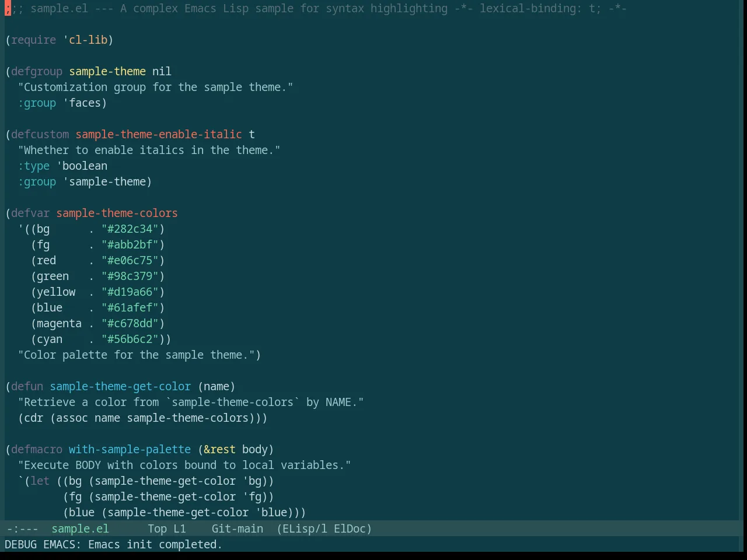This screenshot has width=747, height=560.
Task: Click 'with-sample-palette' macro name
Action: (x=130, y=449)
